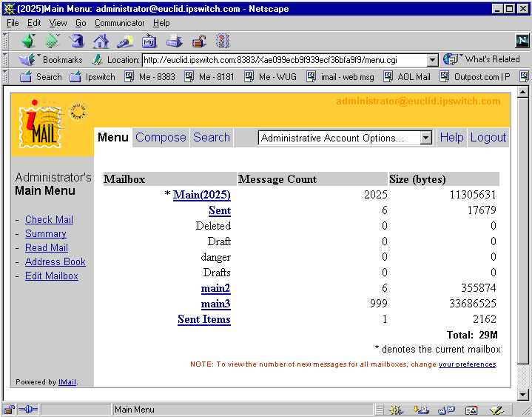Open the Sent mailbox link

click(x=220, y=210)
